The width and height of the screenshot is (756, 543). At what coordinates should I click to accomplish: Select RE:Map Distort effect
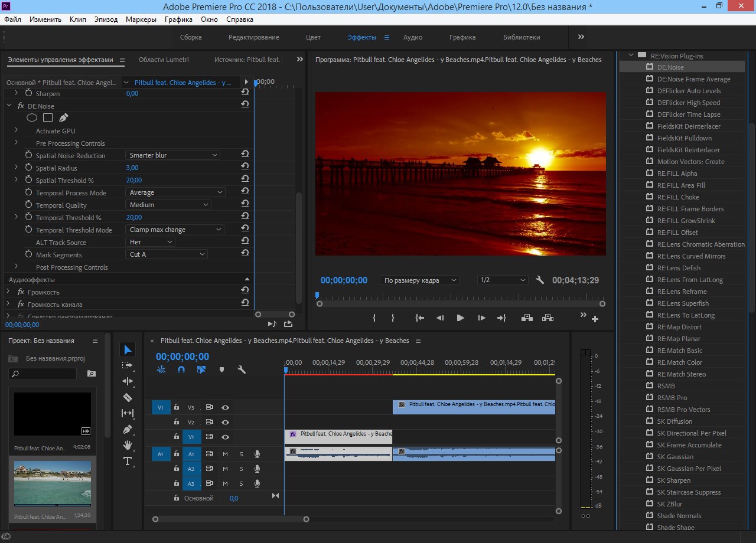(679, 327)
